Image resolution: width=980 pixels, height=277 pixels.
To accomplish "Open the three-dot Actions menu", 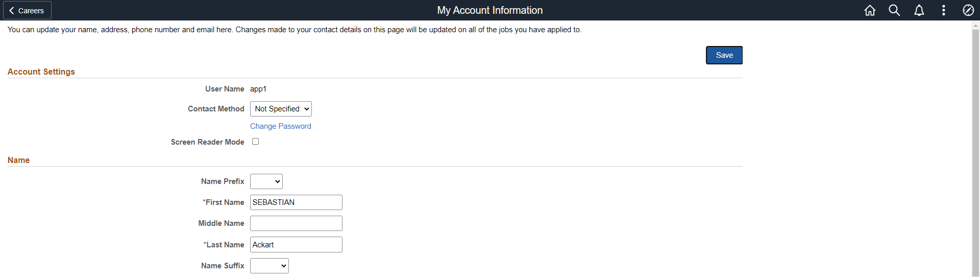I will (x=943, y=10).
